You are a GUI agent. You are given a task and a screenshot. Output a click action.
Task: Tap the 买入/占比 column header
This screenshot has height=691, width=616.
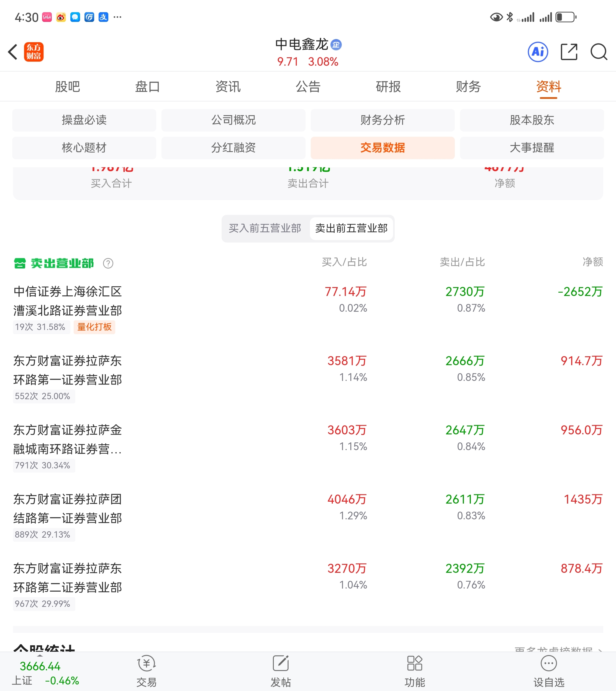pos(344,262)
